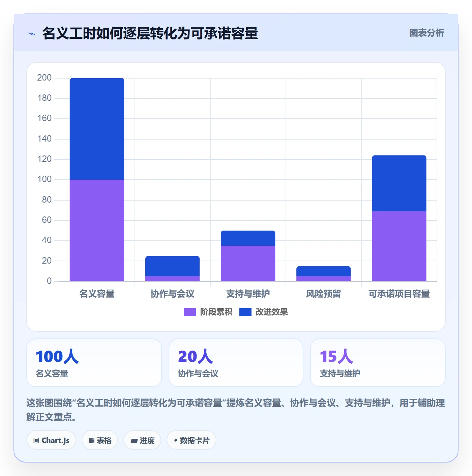This screenshot has width=472, height=476.
Task: Select the 表格 tag
Action: coord(100,440)
